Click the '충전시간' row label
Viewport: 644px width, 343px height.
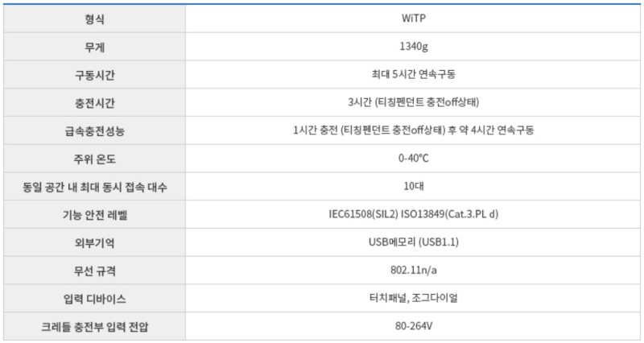(x=94, y=102)
